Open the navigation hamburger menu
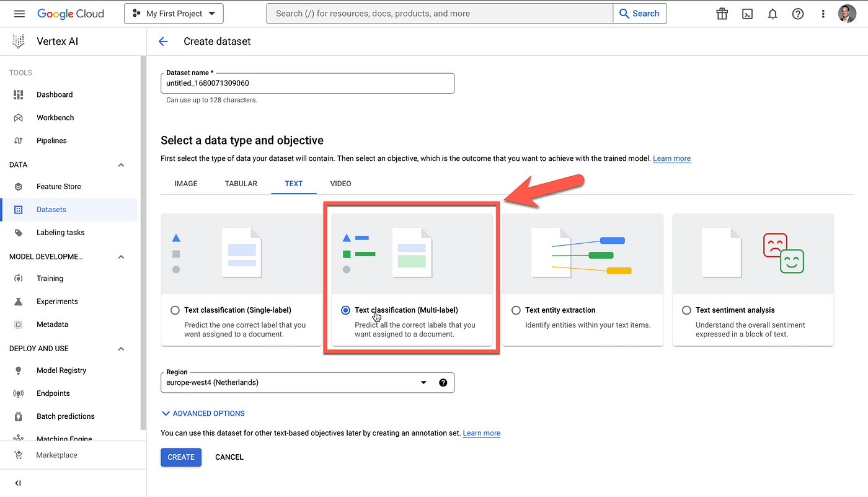 (x=19, y=13)
